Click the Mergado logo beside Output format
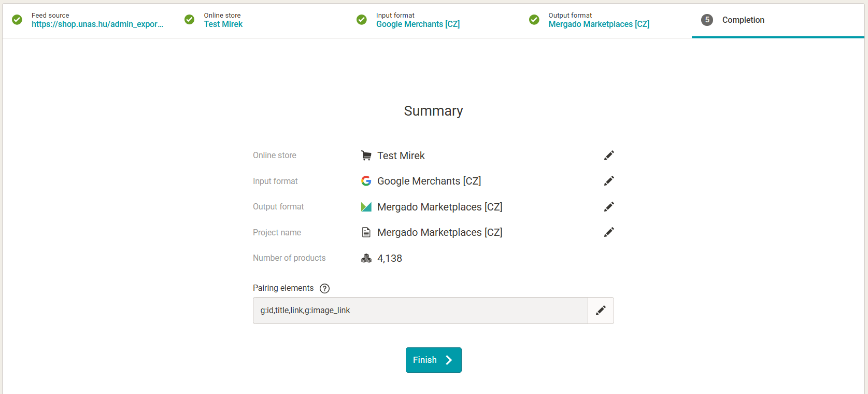Screen dimensions: 868x394 pyautogui.click(x=366, y=207)
